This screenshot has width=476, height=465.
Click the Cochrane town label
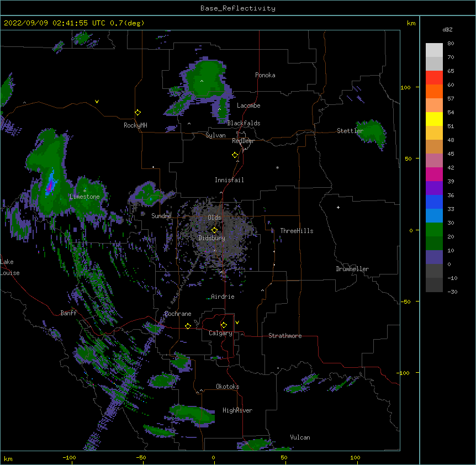tap(178, 314)
